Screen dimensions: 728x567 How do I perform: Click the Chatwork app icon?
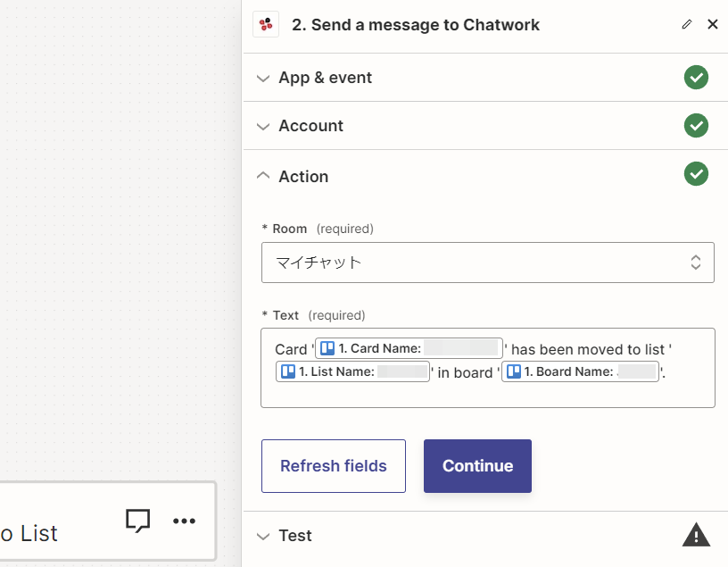[x=265, y=24]
